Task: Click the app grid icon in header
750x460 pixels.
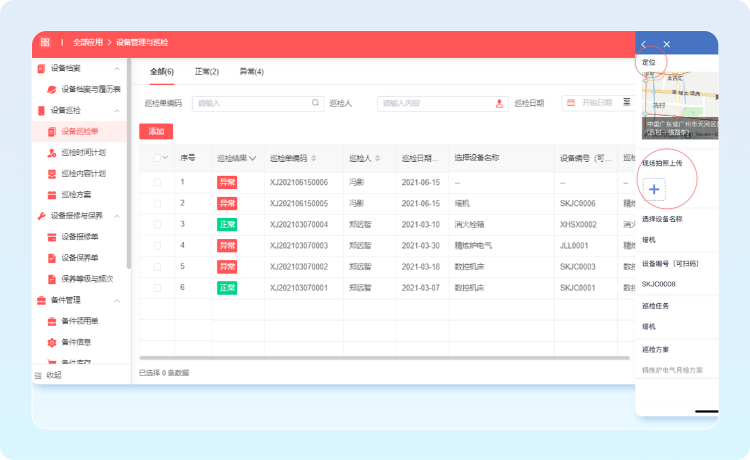Action: click(x=45, y=43)
